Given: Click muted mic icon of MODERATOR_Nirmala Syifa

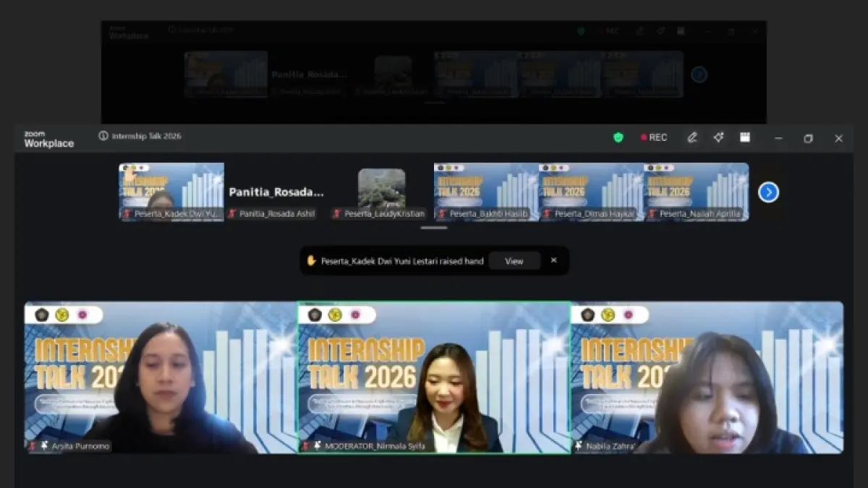Looking at the screenshot, I should point(306,446).
